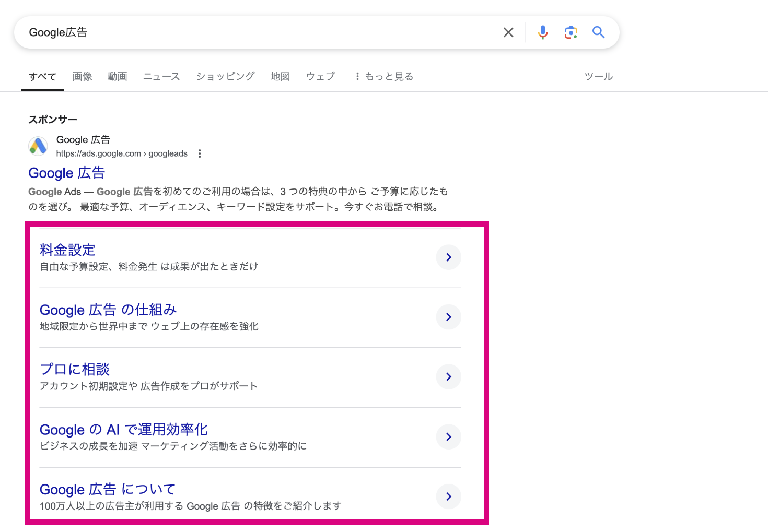Open the 料金設定 sitelink title
This screenshot has height=532, width=768.
[x=67, y=250]
